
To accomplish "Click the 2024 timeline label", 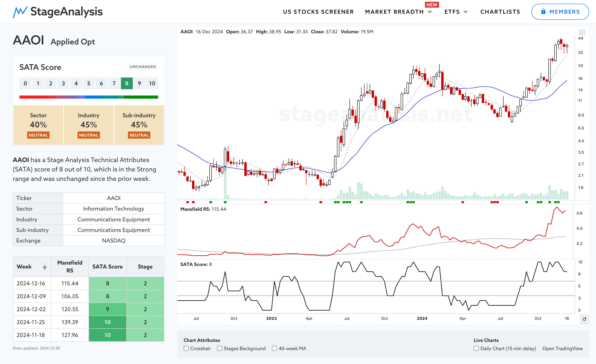I will [422, 318].
